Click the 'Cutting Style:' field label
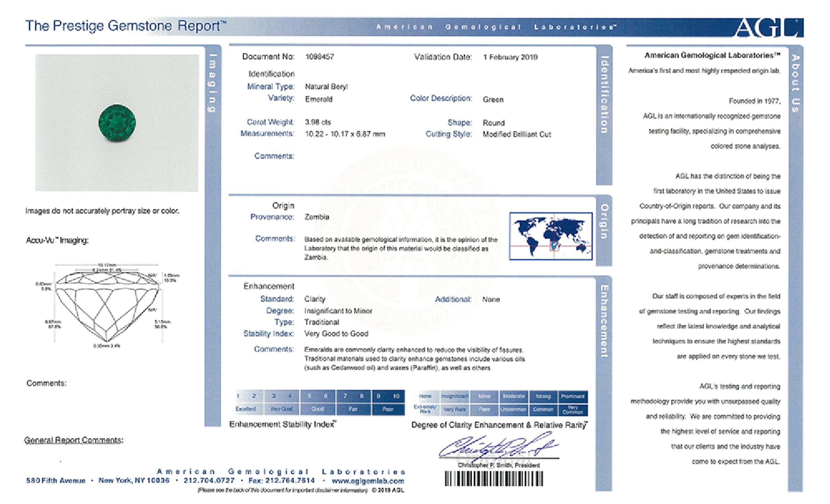The width and height of the screenshot is (830, 504). pyautogui.click(x=448, y=134)
